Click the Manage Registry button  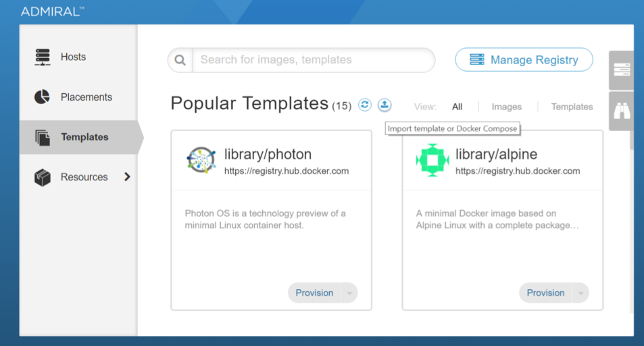tap(524, 60)
